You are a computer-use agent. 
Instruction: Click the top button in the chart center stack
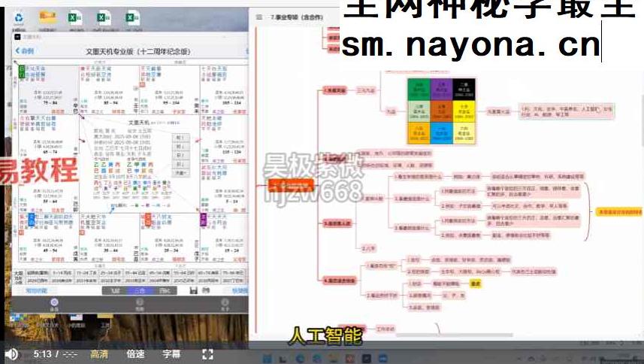(180, 138)
